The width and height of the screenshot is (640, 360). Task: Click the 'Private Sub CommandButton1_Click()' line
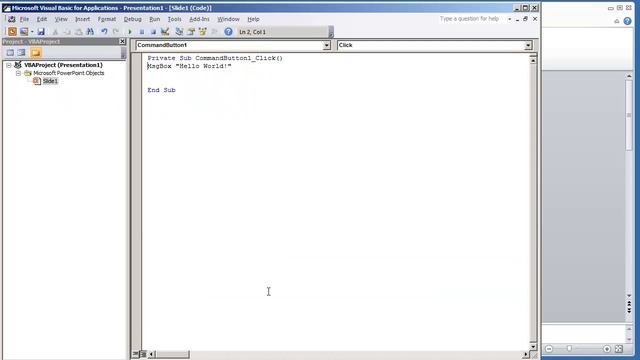(x=215, y=58)
